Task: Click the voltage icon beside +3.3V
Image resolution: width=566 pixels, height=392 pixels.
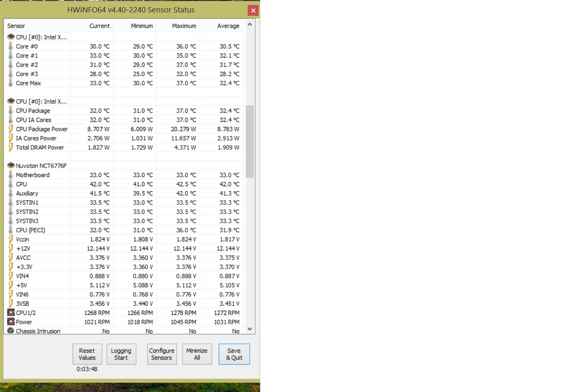Action: [11, 266]
